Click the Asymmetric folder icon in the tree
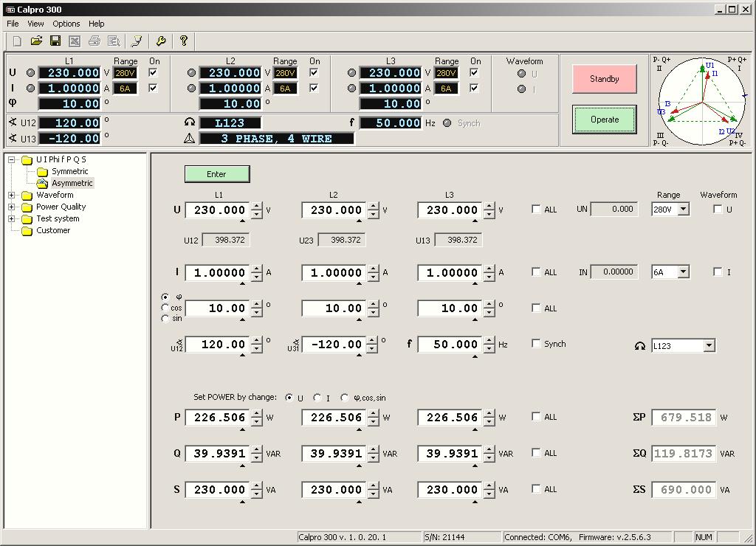 coord(42,183)
